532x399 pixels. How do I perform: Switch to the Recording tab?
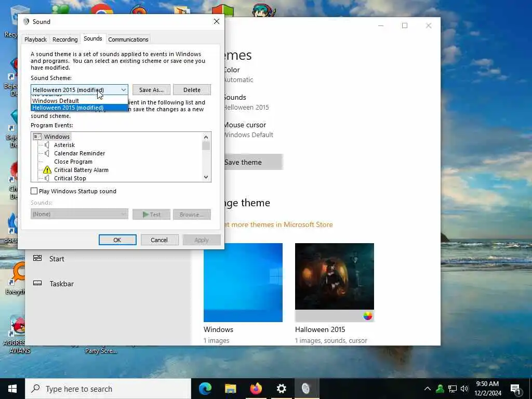tap(65, 39)
